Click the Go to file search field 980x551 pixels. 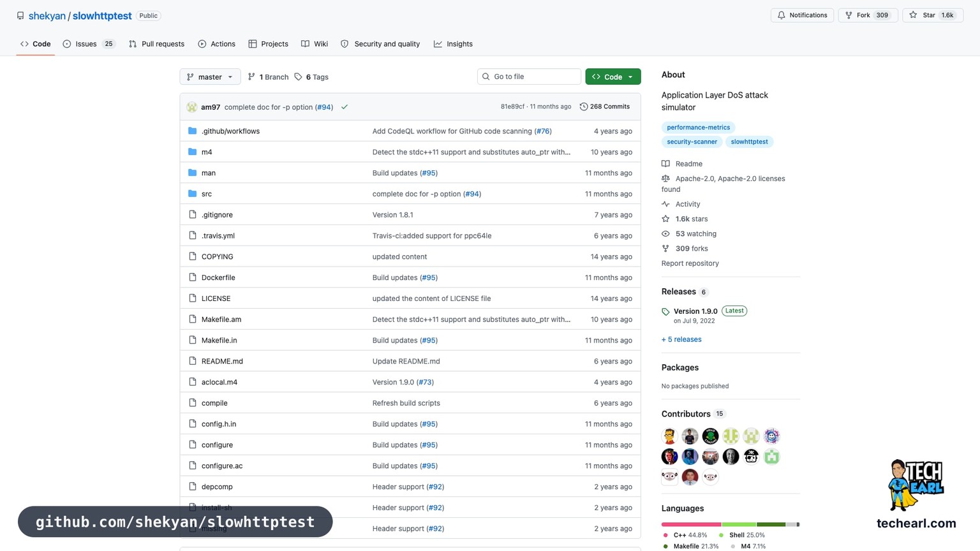(529, 77)
